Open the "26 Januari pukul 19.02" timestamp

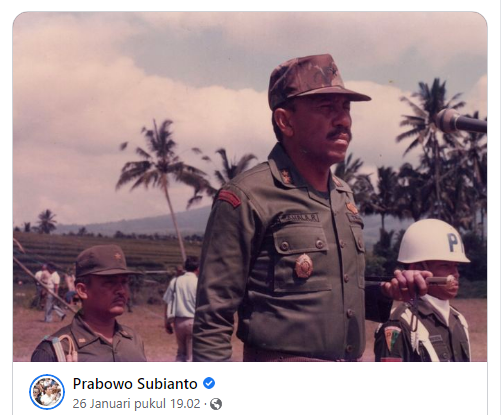tap(136, 404)
